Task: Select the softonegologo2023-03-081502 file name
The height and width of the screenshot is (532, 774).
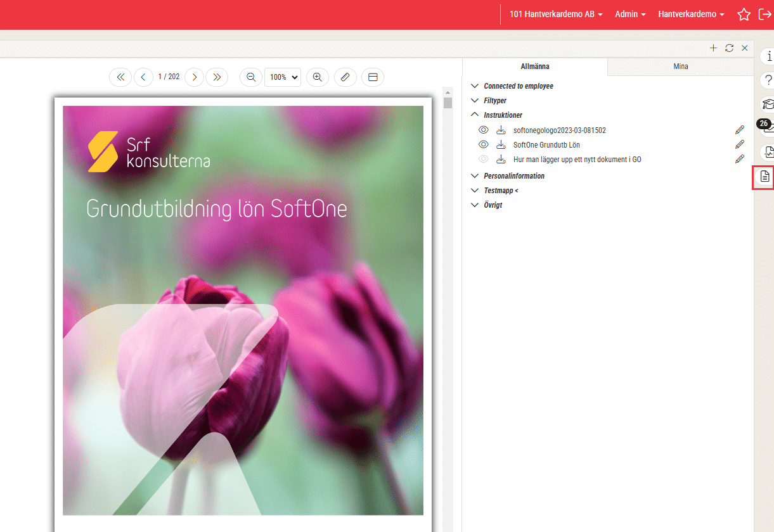Action: [560, 130]
